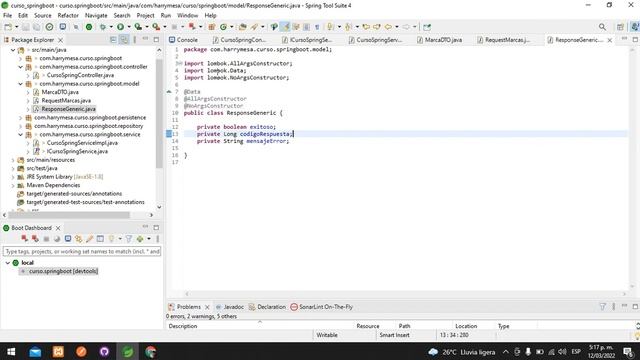Open the Declaration tab

tap(267, 307)
